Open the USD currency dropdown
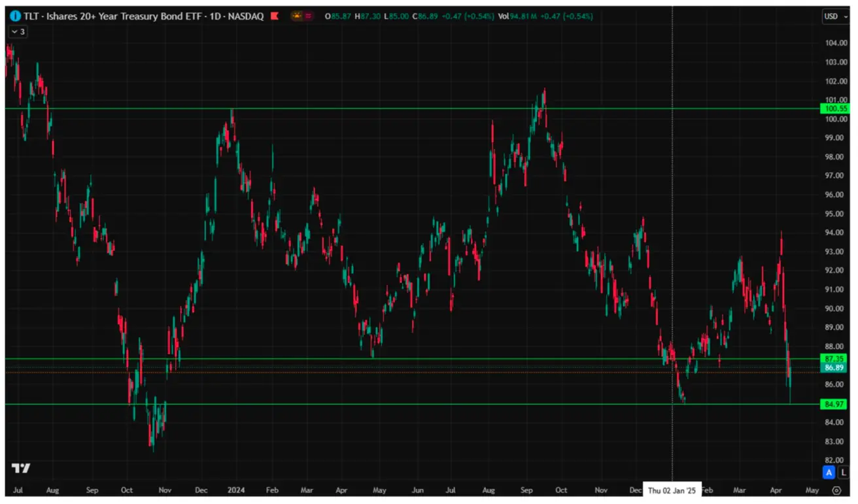This screenshot has width=858, height=504. (835, 16)
